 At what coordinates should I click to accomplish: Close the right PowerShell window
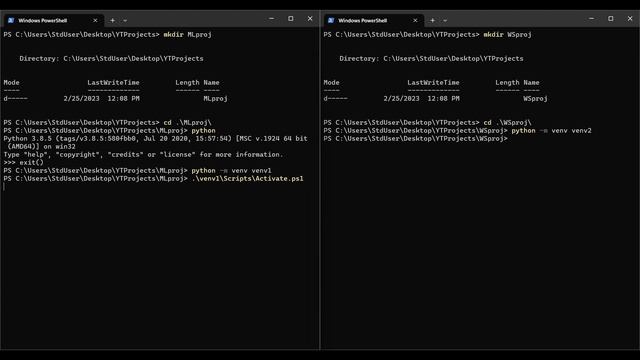pyautogui.click(x=630, y=19)
